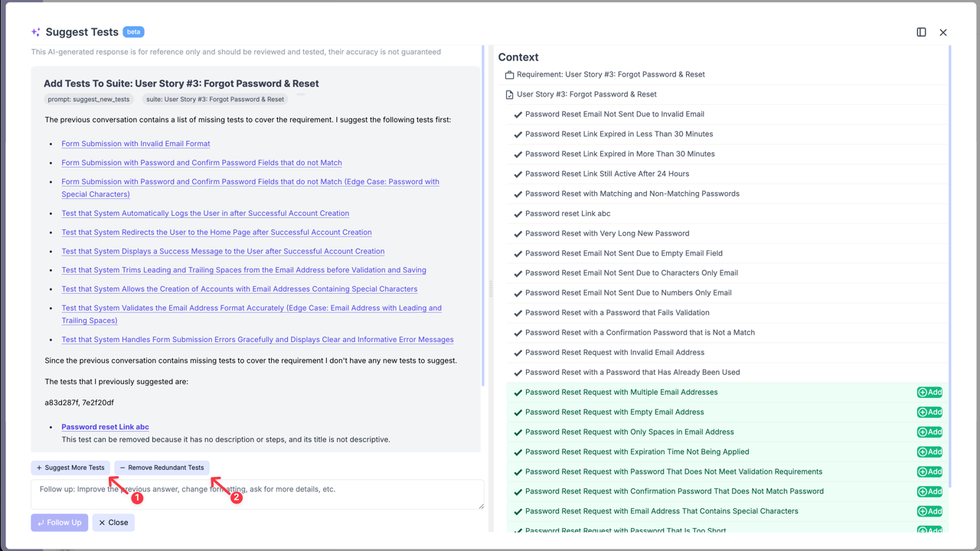The width and height of the screenshot is (980, 551).
Task: Add 'Only Spaces in Email Address' test
Action: click(929, 432)
